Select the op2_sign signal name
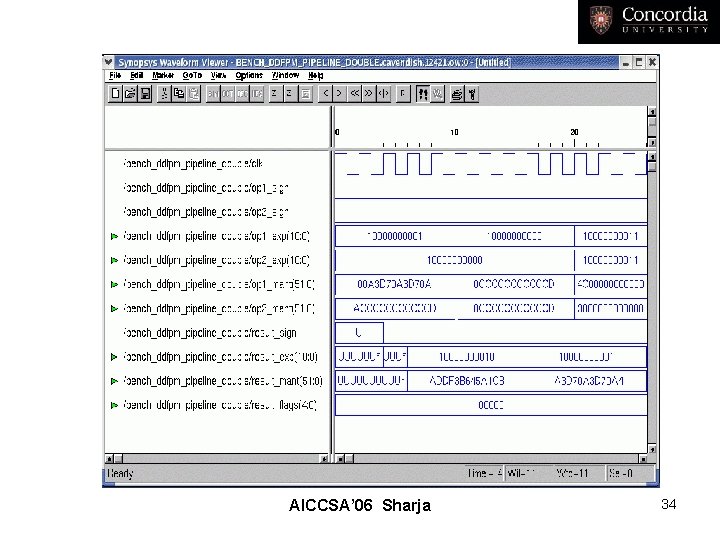 coord(206,212)
